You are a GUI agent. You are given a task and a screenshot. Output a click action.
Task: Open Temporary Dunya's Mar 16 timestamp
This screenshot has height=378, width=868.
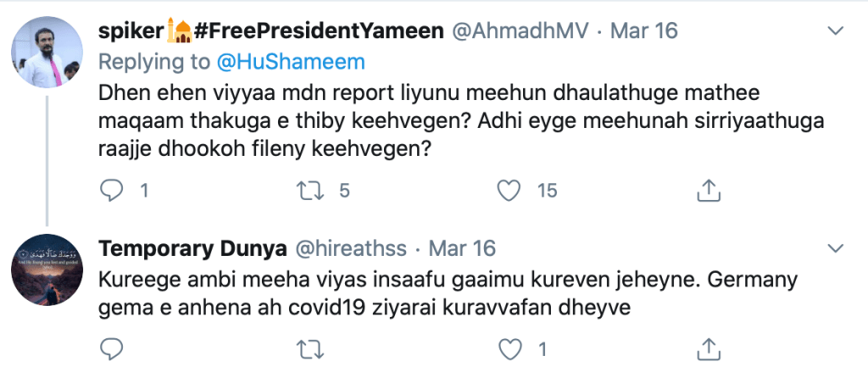coord(462,249)
